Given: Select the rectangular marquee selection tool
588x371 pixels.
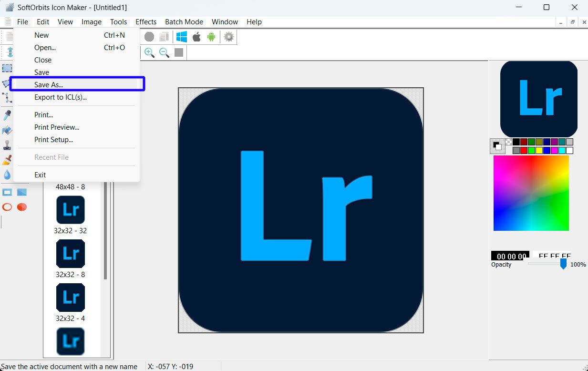Looking at the screenshot, I should [7, 68].
